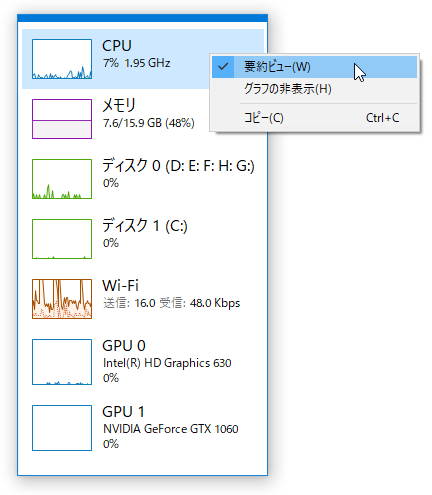Click the ディスク 0 (D: E: F: H: G:) label

(x=178, y=166)
